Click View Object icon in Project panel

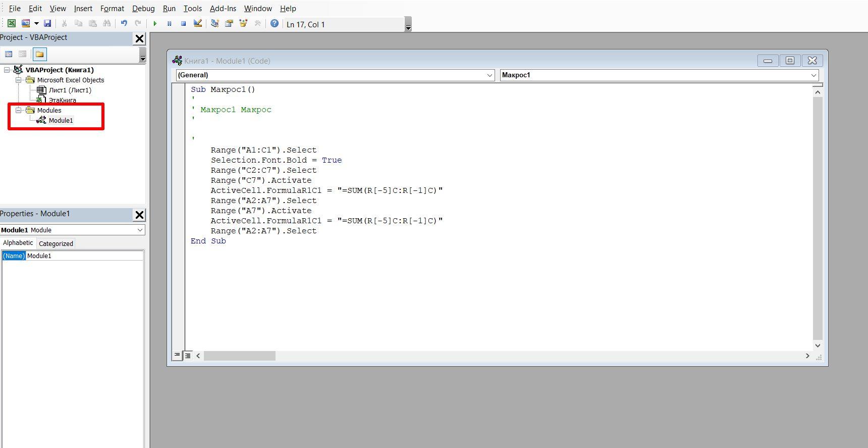[x=22, y=54]
